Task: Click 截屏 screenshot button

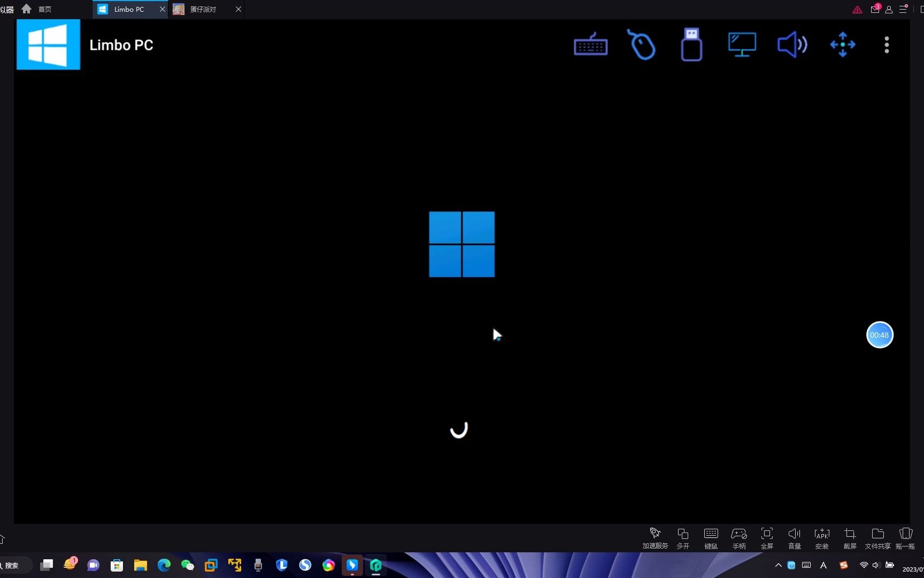Action: click(x=850, y=538)
